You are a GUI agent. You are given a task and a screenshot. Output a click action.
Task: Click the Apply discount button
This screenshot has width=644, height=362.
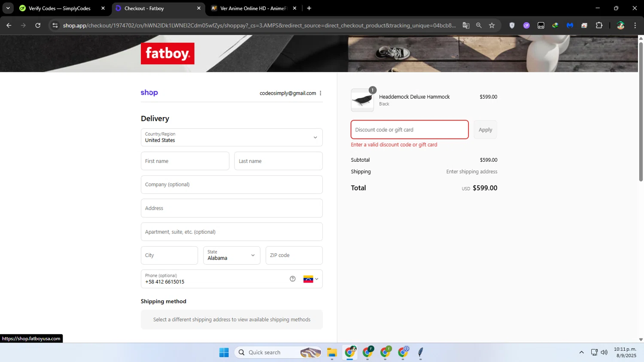click(485, 130)
